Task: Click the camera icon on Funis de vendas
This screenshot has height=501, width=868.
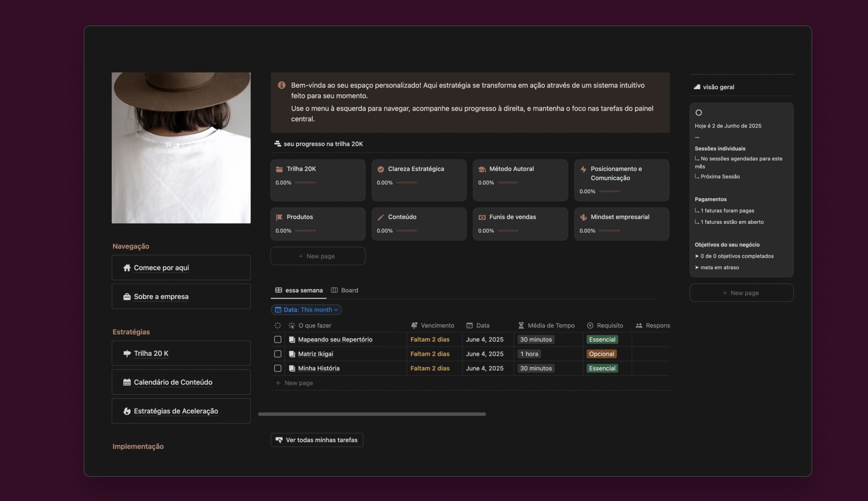Action: click(482, 217)
